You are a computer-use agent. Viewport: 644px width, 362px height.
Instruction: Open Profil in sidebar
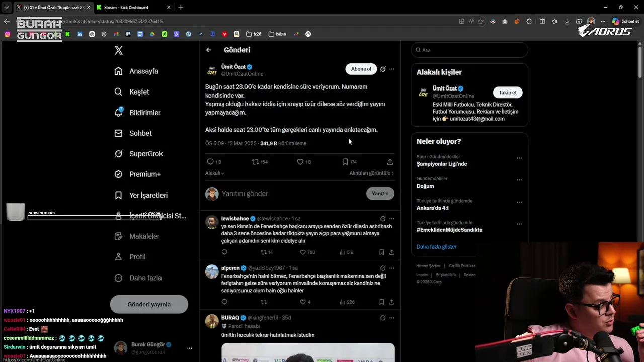coord(130,257)
